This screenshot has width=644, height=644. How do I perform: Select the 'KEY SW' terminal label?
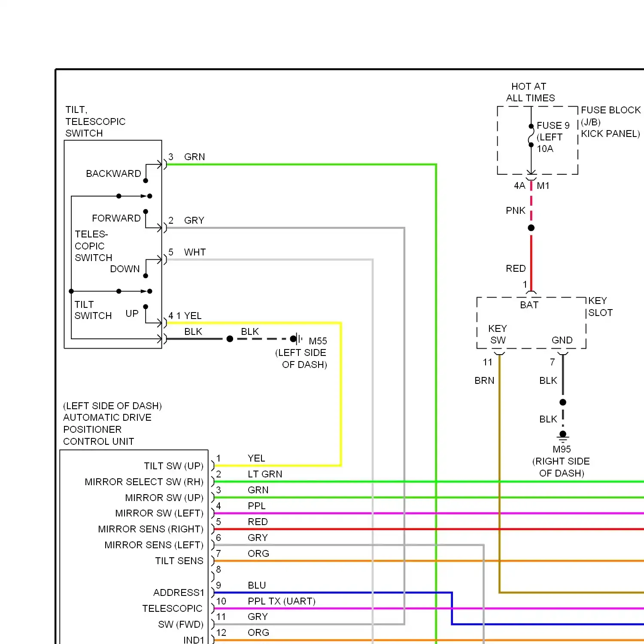[x=498, y=334]
